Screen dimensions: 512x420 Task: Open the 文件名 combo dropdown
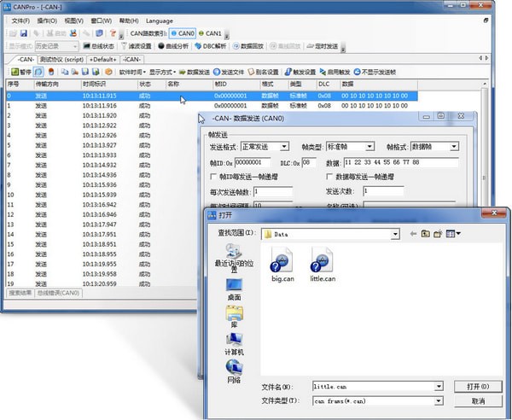(439, 387)
